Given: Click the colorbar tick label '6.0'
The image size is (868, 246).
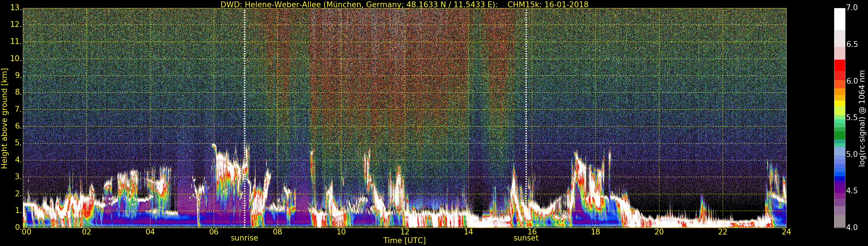Looking at the screenshot, I should click(852, 81).
